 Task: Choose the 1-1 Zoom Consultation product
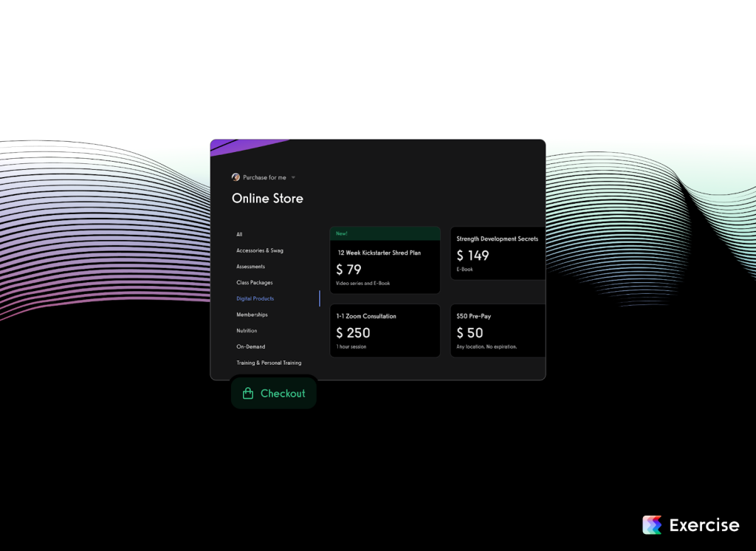coord(385,331)
